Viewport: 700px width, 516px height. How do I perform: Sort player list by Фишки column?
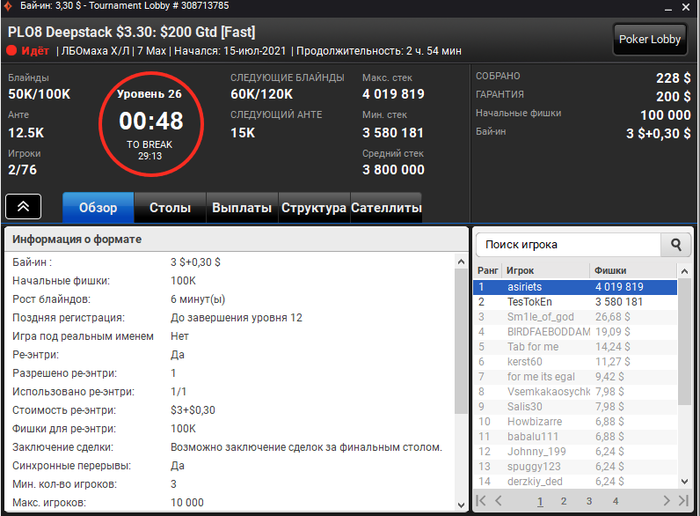point(633,270)
